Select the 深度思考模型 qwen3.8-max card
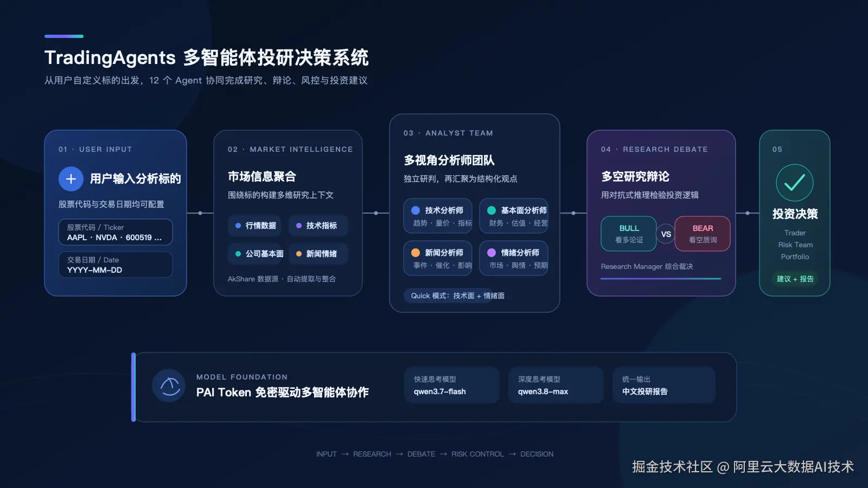This screenshot has width=868, height=488. pos(556,385)
